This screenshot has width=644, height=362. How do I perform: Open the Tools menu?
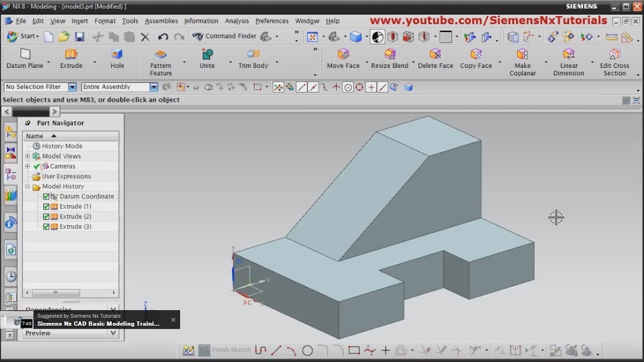[x=130, y=21]
